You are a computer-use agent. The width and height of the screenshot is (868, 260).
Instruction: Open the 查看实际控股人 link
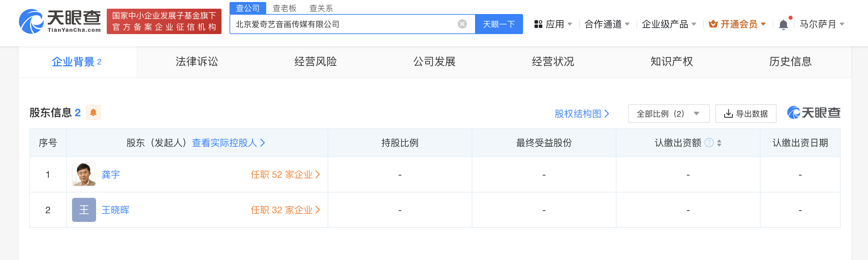(x=229, y=143)
